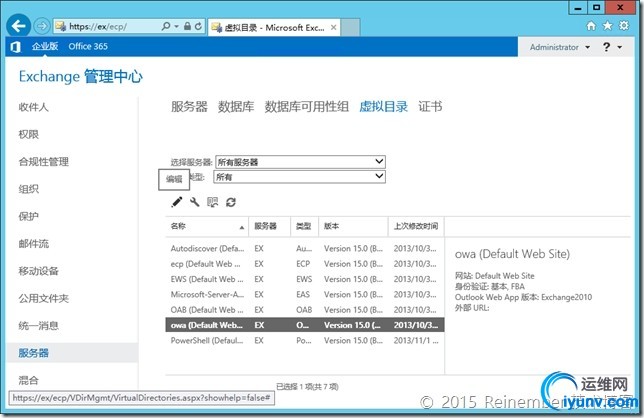Image resolution: width=644 pixels, height=418 pixels.
Task: Go back with browser back arrow
Action: click(x=18, y=26)
